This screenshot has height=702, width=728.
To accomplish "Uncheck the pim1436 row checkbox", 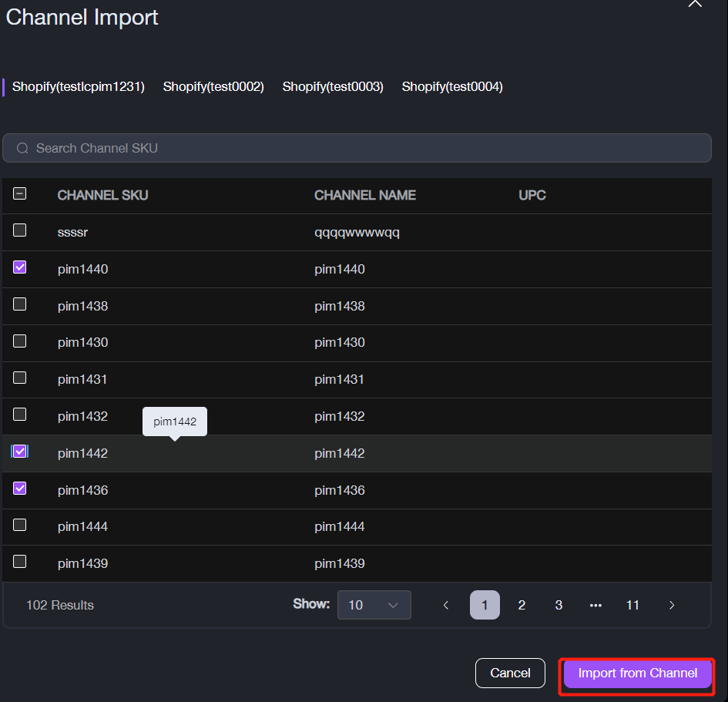I will [20, 488].
